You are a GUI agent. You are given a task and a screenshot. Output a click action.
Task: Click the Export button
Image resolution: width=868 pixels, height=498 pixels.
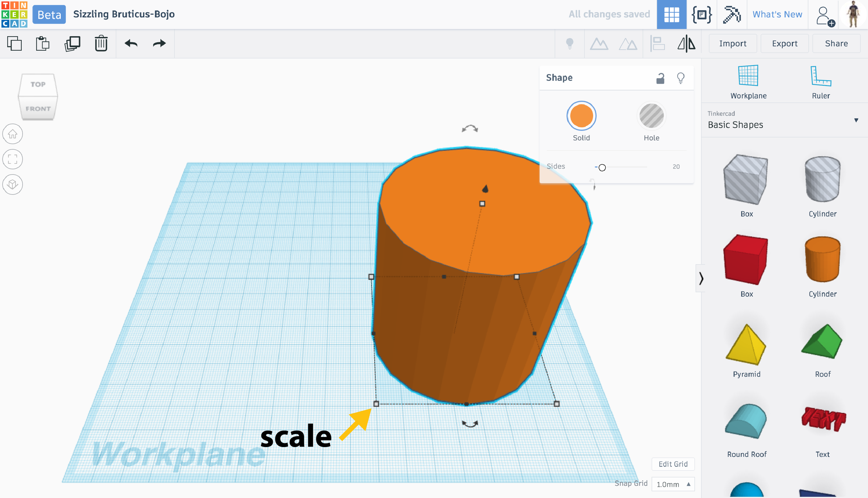tap(784, 44)
